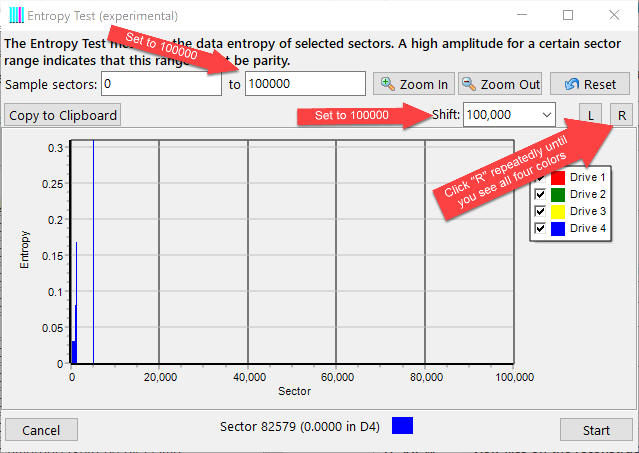Viewport: 639px width, 453px height.
Task: Focus the end sector field showing 100000
Action: click(304, 84)
